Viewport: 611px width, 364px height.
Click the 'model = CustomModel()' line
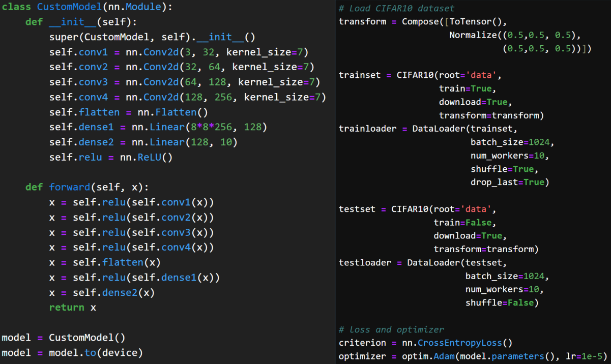(x=64, y=338)
